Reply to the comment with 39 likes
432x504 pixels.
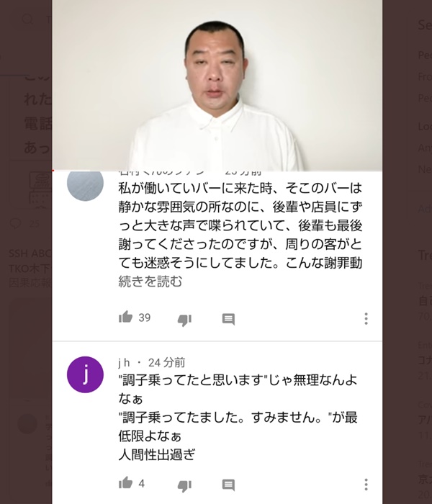point(228,319)
